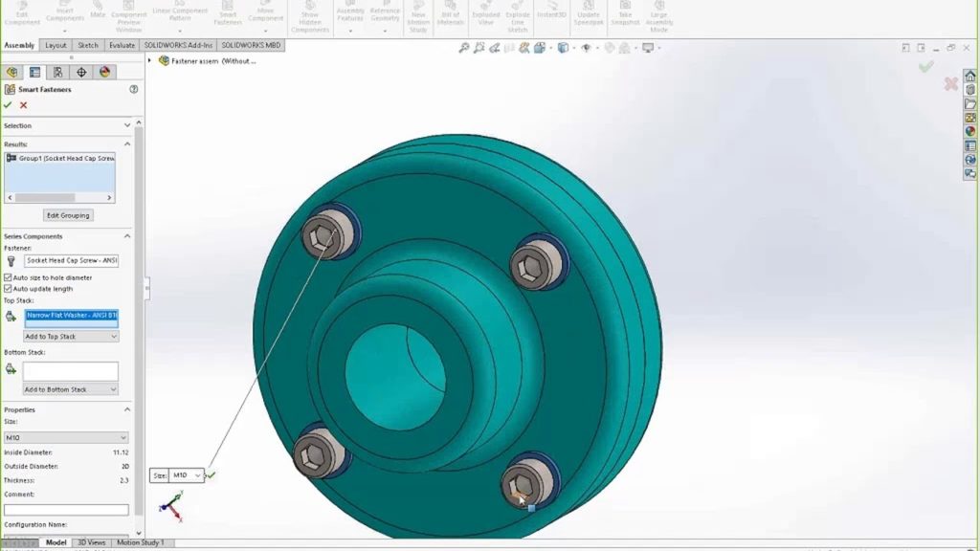Click the Section View icon
Image resolution: width=980 pixels, height=551 pixels.
tap(509, 48)
